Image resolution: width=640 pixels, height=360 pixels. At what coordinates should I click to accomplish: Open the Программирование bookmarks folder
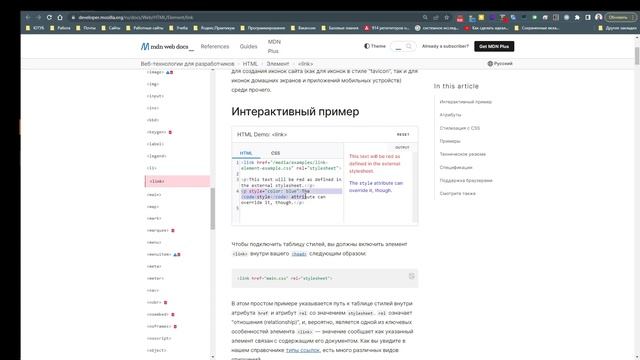(262, 28)
